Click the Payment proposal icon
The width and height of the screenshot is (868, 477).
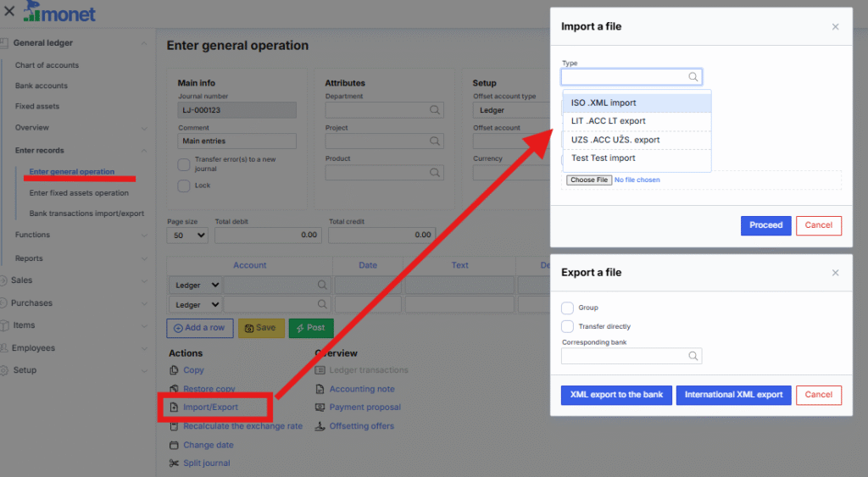pyautogui.click(x=320, y=408)
